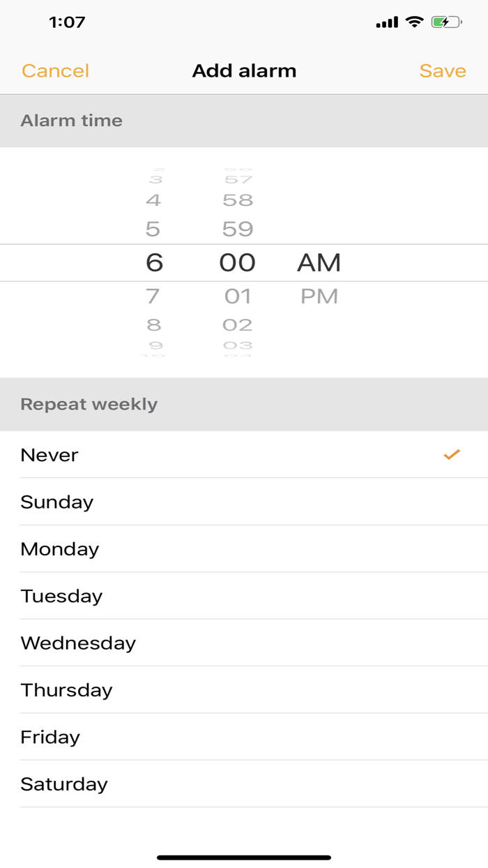Click the cellular signal bars icon

coord(388,22)
